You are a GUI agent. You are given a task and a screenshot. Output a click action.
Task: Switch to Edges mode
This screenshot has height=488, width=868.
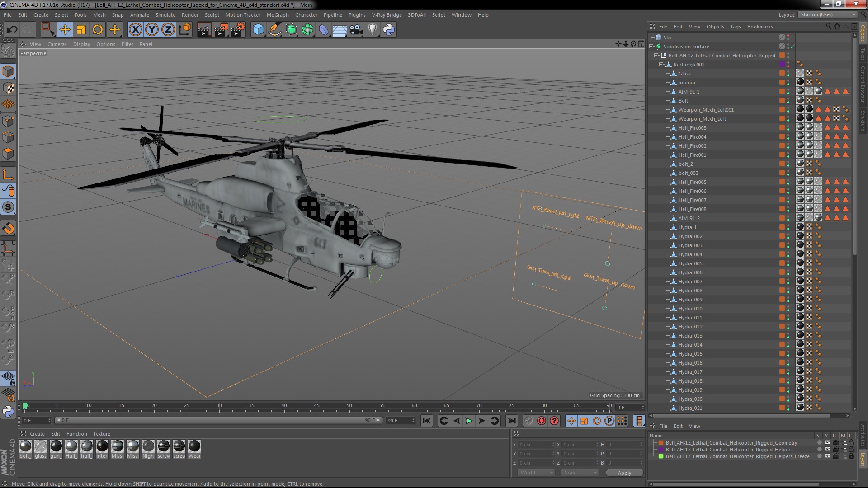click(x=8, y=137)
